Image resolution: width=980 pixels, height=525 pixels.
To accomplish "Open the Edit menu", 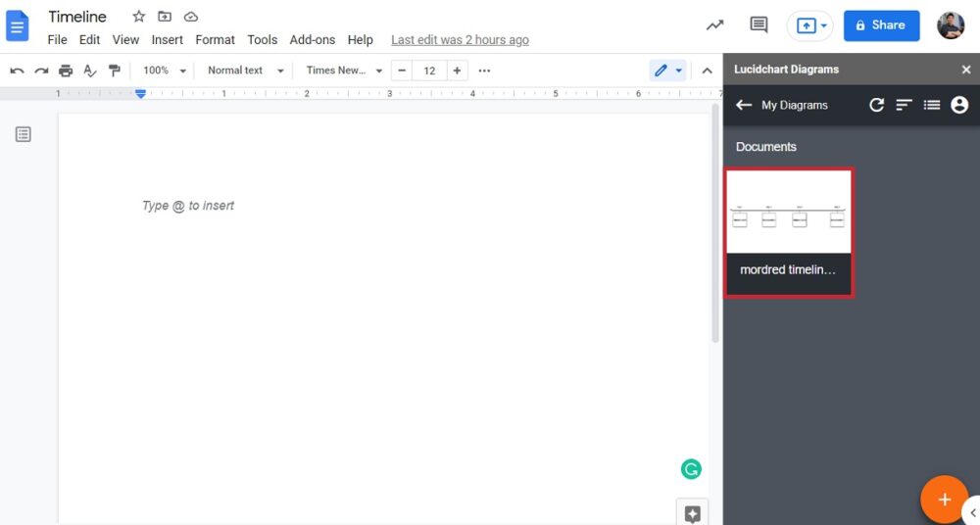I will click(89, 40).
